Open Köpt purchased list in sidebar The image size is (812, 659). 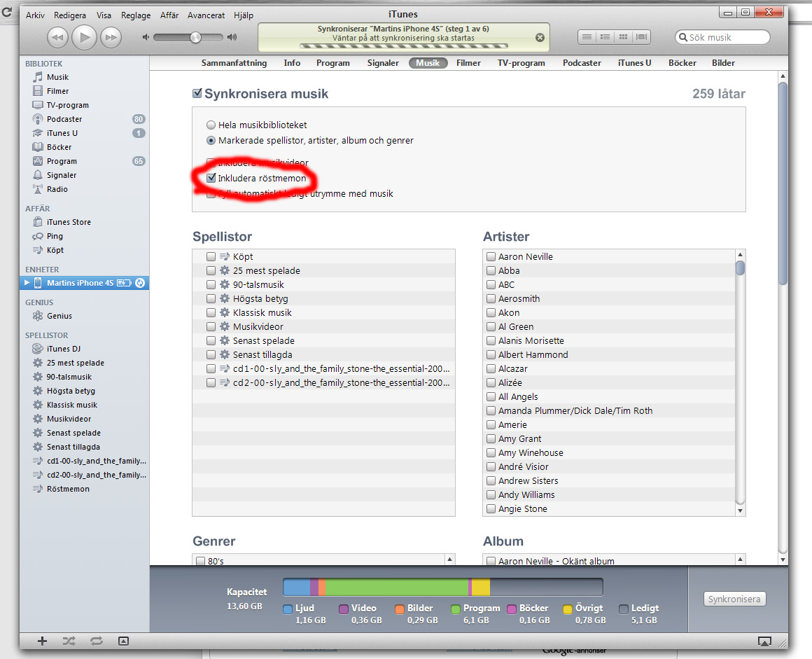click(55, 250)
